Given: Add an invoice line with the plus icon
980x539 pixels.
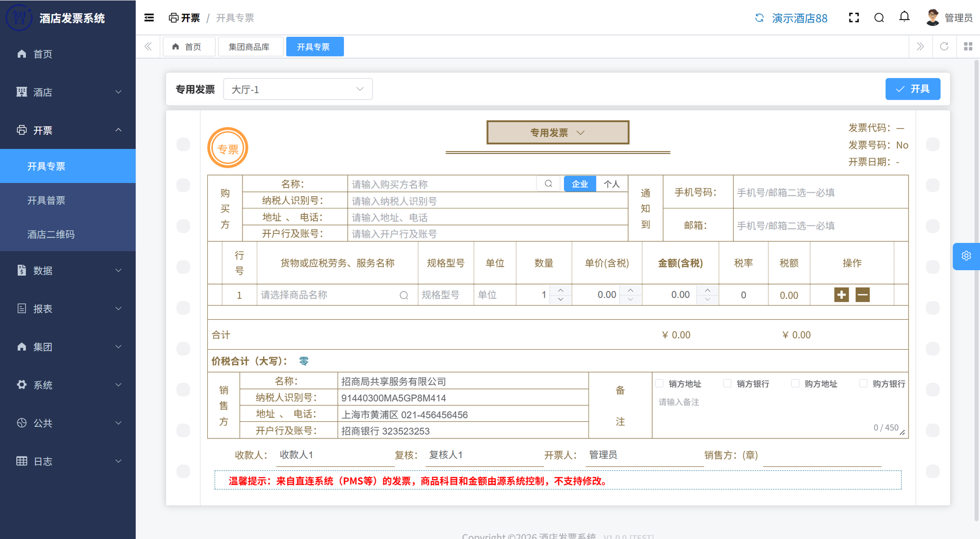Looking at the screenshot, I should [x=841, y=295].
